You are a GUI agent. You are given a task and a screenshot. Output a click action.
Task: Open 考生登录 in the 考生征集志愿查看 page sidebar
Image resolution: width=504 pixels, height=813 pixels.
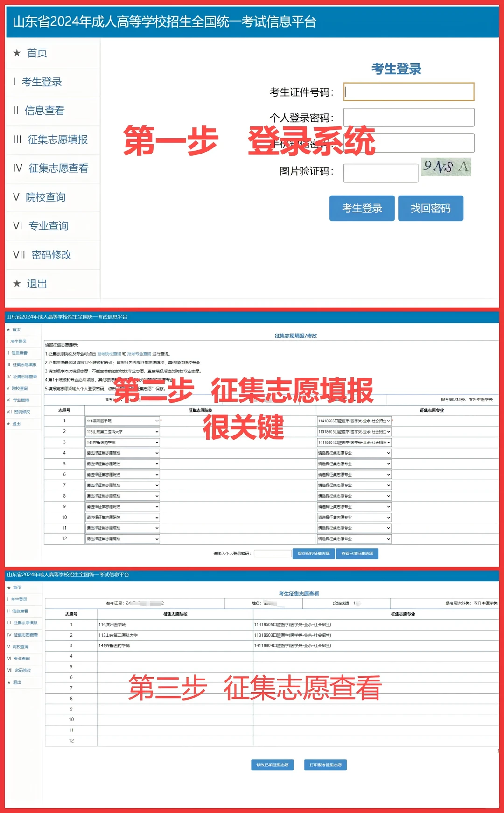[x=19, y=599]
